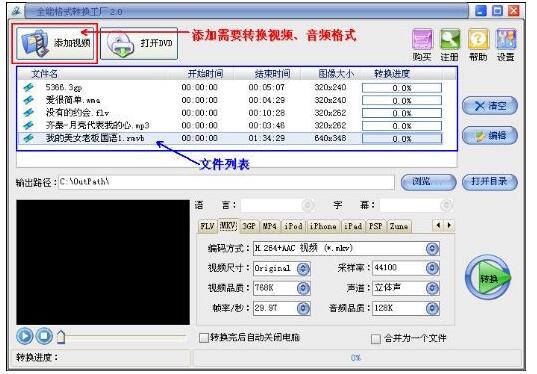Open the 视频尺寸 video size dropdown
This screenshot has width=537, height=374.
click(x=303, y=269)
